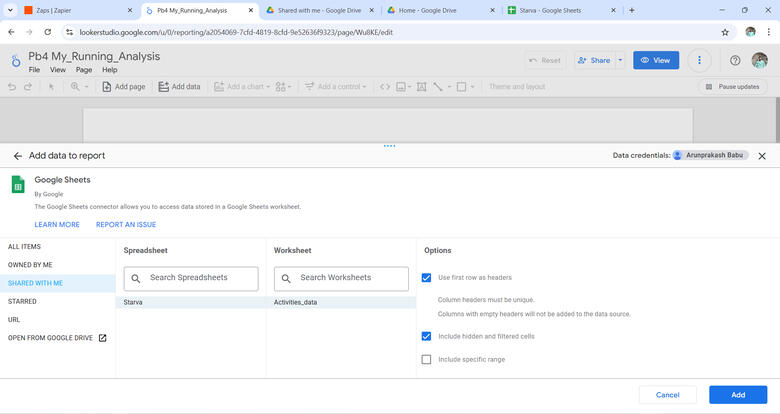Click the back arrow in Add data panel
Viewport: 780px width, 414px height.
tap(17, 156)
